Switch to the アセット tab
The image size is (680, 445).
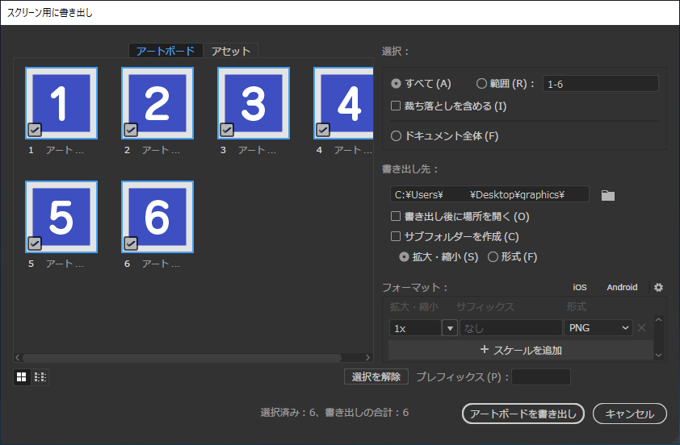231,51
